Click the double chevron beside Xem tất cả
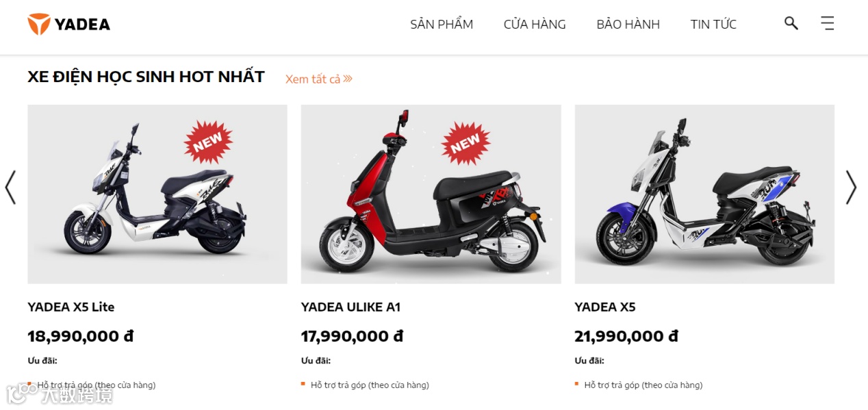Image resolution: width=868 pixels, height=410 pixels. [x=348, y=79]
